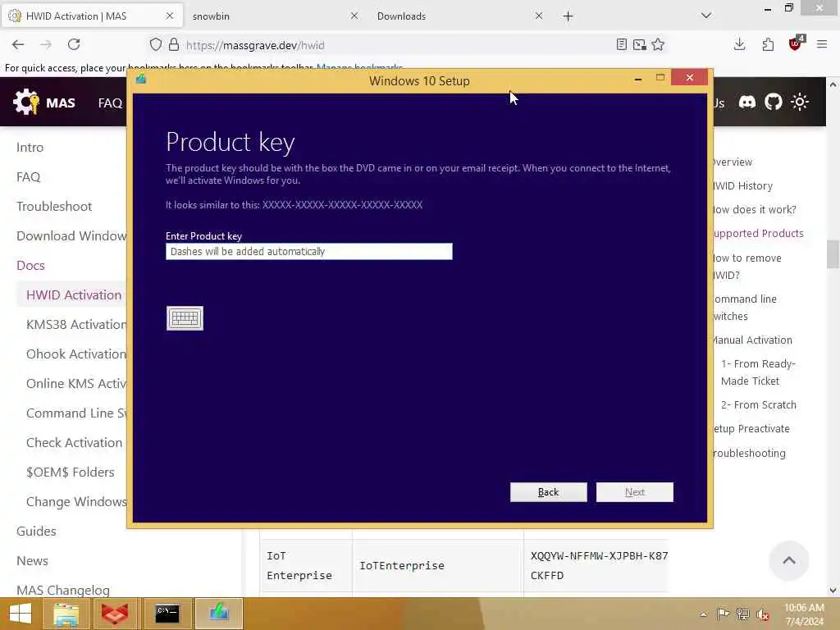Click the Windows 10 Setup title bar icon
The image size is (840, 630).
point(141,80)
